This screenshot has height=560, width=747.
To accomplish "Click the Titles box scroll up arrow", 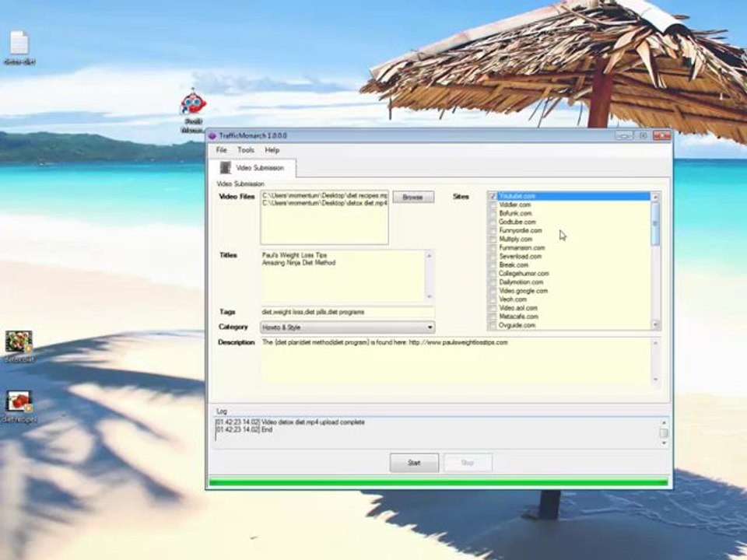I will pos(429,256).
